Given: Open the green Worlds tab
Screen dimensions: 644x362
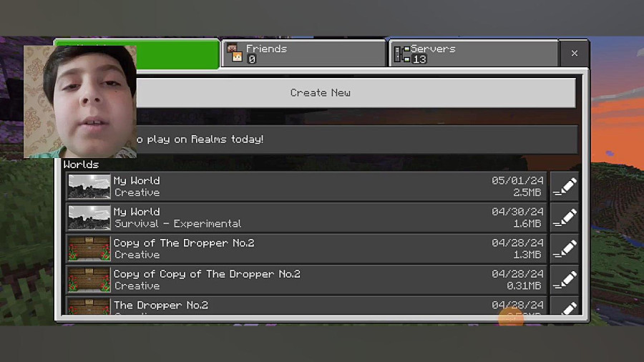Looking at the screenshot, I should click(178, 54).
